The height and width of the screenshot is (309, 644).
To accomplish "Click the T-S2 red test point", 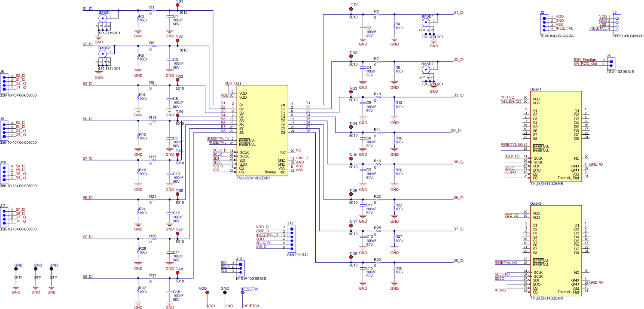I will 177,41.
